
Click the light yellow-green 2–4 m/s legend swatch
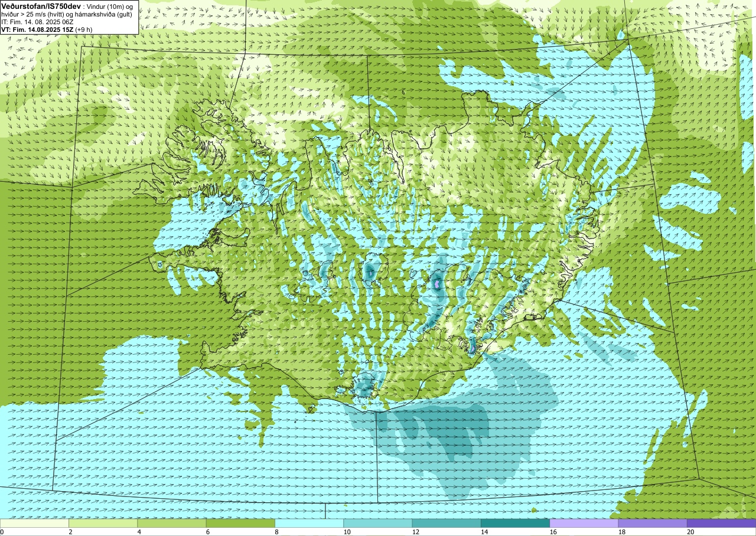(x=103, y=523)
